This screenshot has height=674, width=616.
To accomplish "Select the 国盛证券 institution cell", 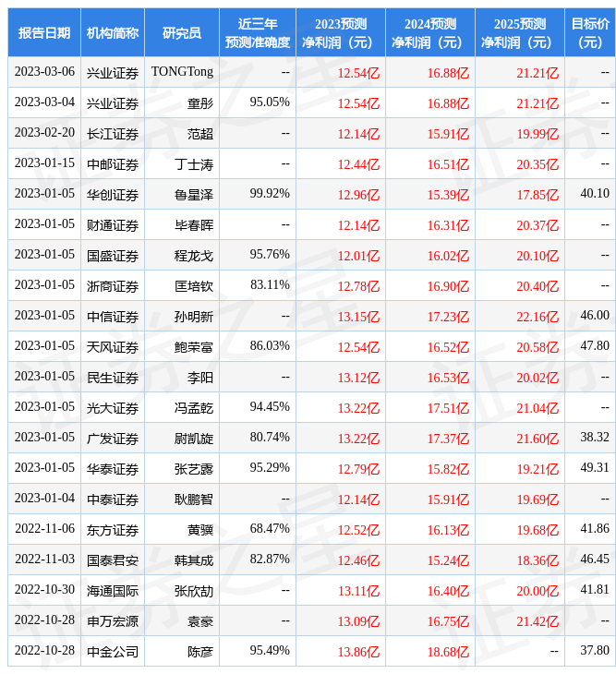I will [x=113, y=256].
